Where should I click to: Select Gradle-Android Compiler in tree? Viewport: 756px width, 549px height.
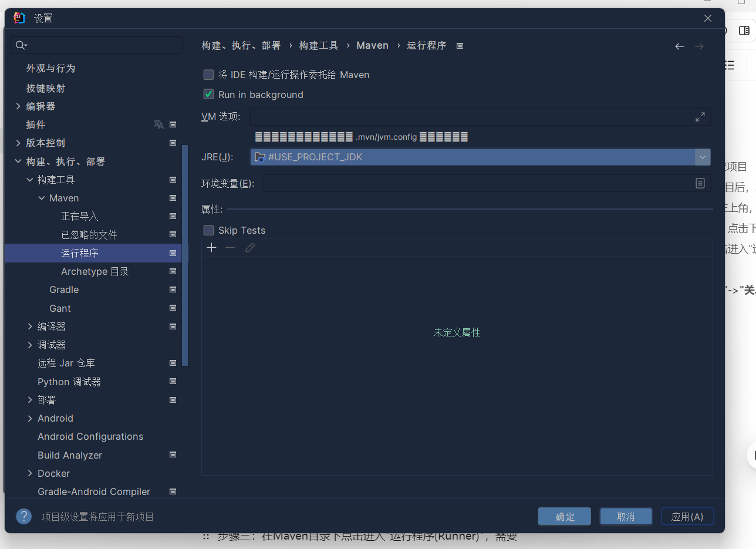tap(94, 491)
